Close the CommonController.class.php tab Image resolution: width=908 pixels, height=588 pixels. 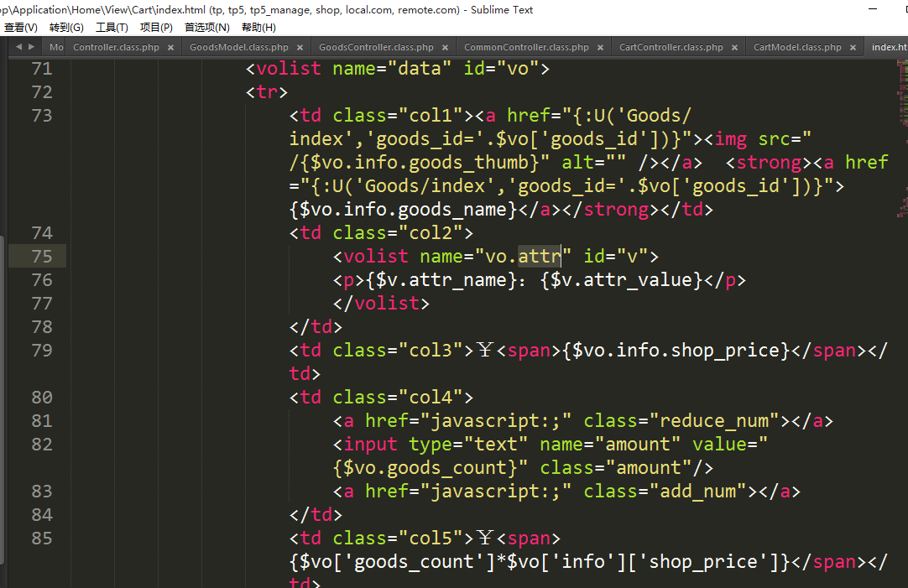tap(601, 48)
